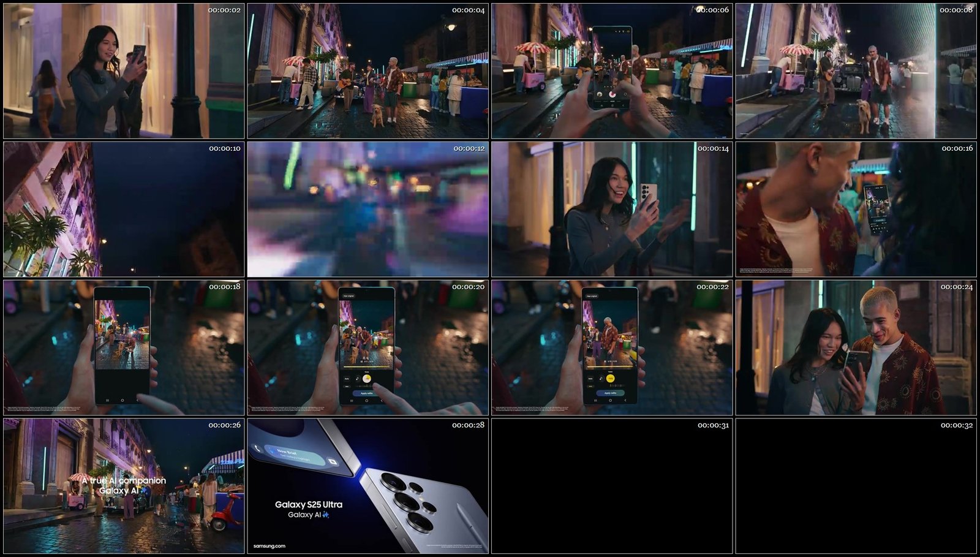Open the night sky frame at 00:00:10
980x557 pixels.
coord(124,210)
